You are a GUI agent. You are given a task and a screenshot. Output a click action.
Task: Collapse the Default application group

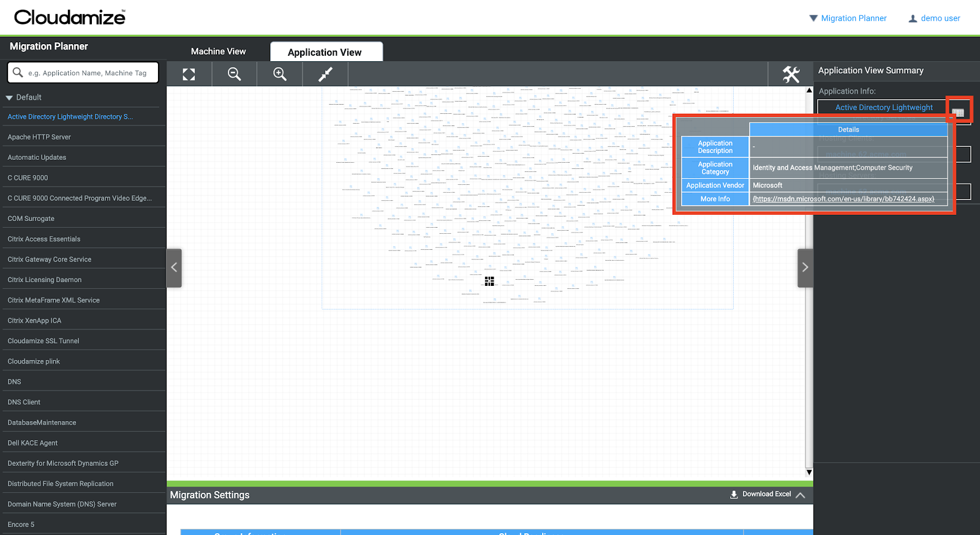(x=9, y=98)
